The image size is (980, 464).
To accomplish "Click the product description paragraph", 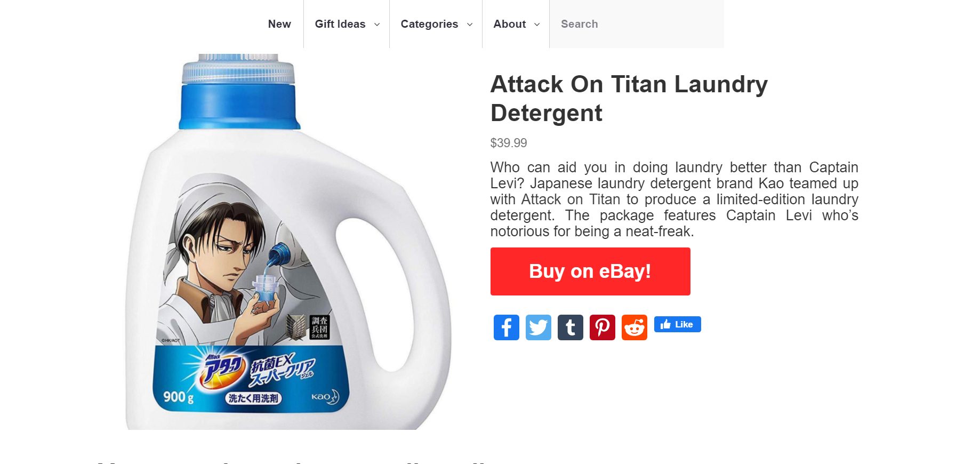I will (x=674, y=199).
